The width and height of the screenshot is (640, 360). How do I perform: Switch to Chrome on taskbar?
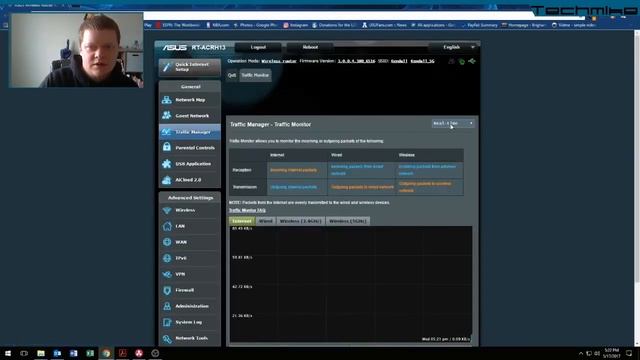click(x=106, y=353)
